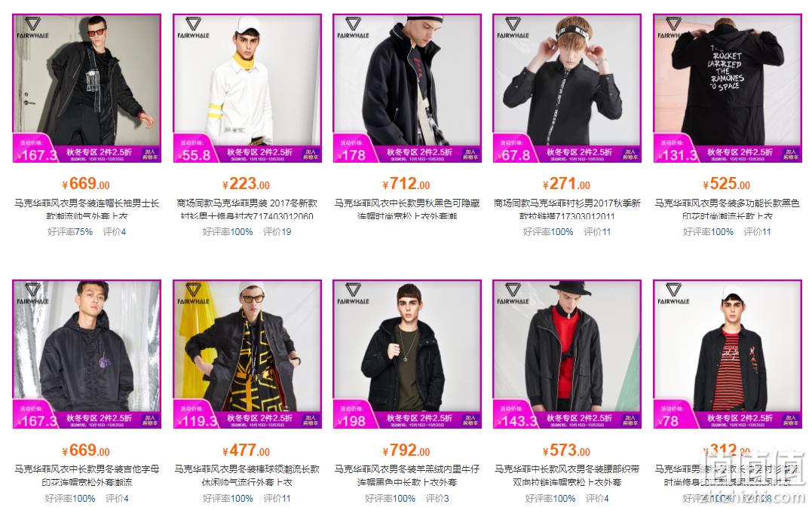Open the purple guitar-print hoodie product image
Image resolution: width=812 pixels, height=510 pixels.
(x=87, y=354)
